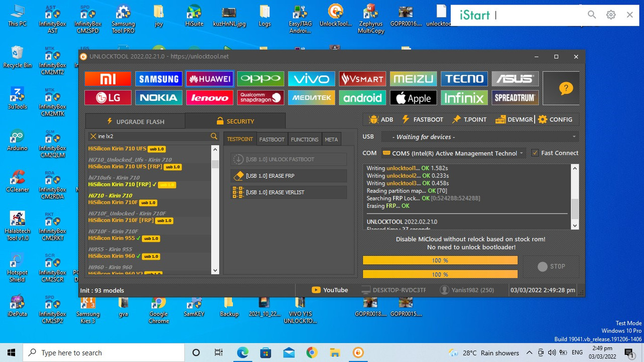
Task: Pick the Tecno brand tile
Action: pyautogui.click(x=464, y=78)
